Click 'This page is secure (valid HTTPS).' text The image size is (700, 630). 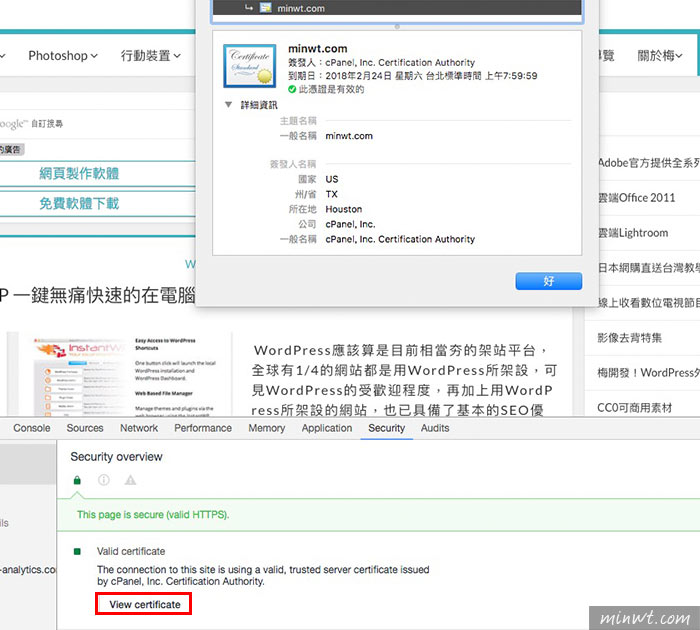click(x=153, y=515)
